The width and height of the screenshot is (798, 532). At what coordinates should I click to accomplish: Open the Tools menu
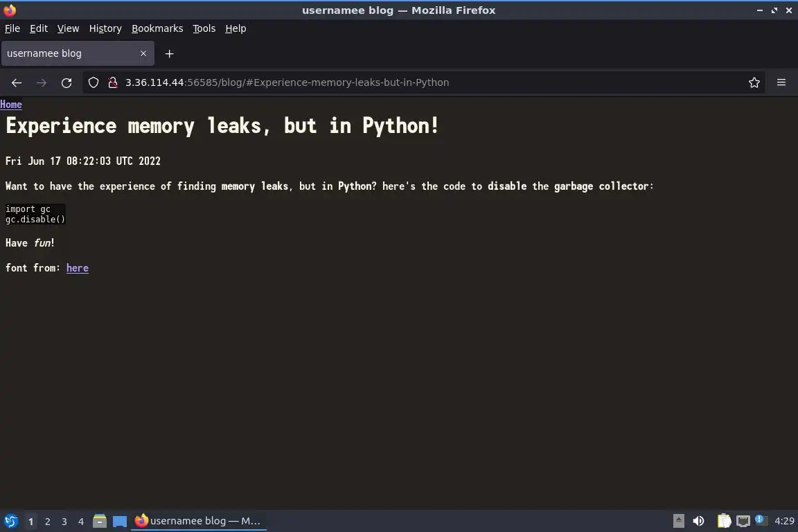[x=204, y=28]
